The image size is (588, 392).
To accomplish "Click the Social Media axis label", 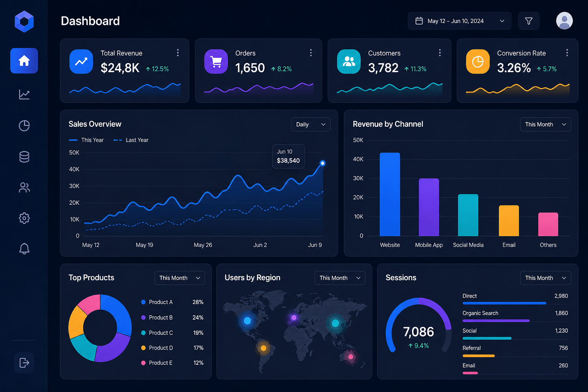I will pos(468,245).
